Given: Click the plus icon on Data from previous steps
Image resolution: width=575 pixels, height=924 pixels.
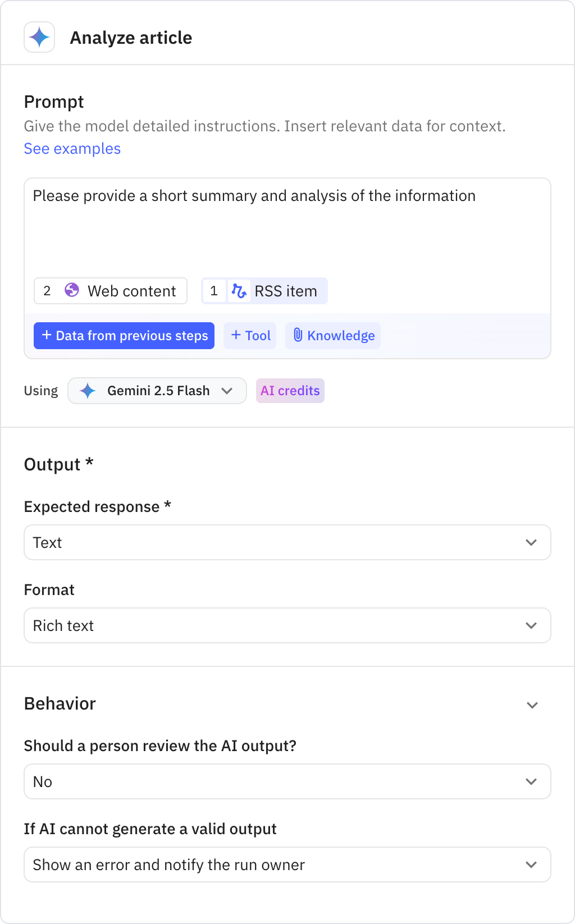Looking at the screenshot, I should [x=46, y=335].
